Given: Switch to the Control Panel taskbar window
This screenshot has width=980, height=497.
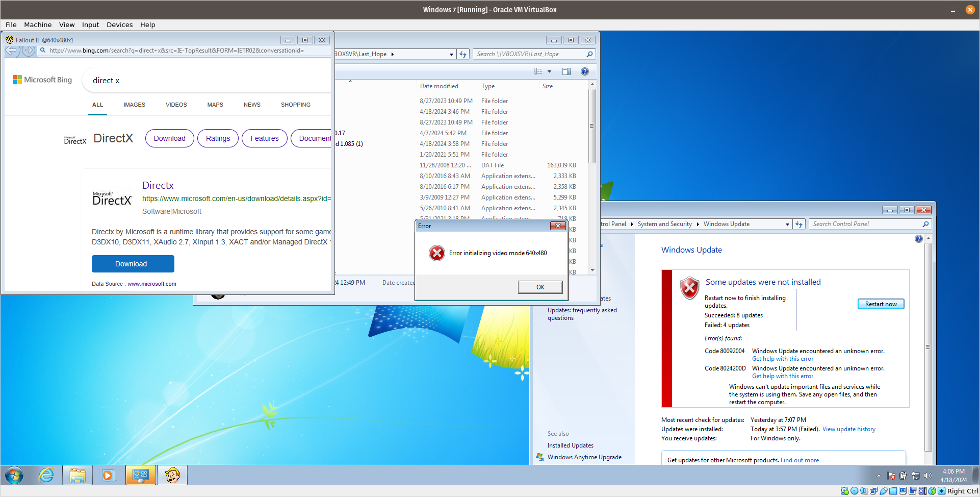Looking at the screenshot, I should [141, 476].
